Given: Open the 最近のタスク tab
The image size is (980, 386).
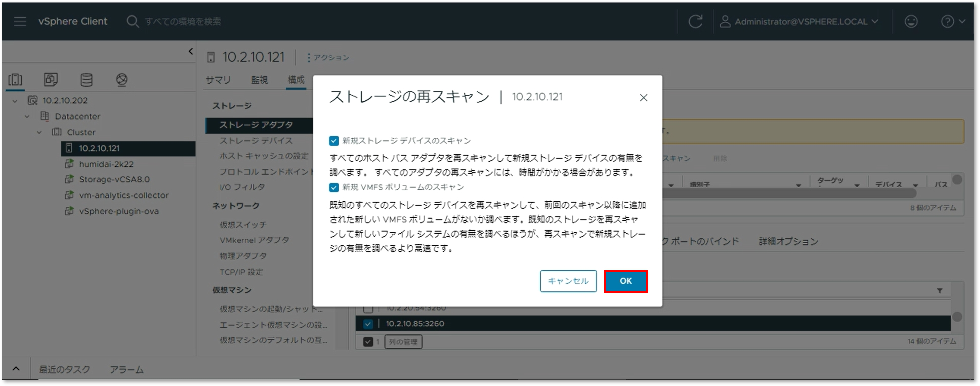Looking at the screenshot, I should [64, 369].
